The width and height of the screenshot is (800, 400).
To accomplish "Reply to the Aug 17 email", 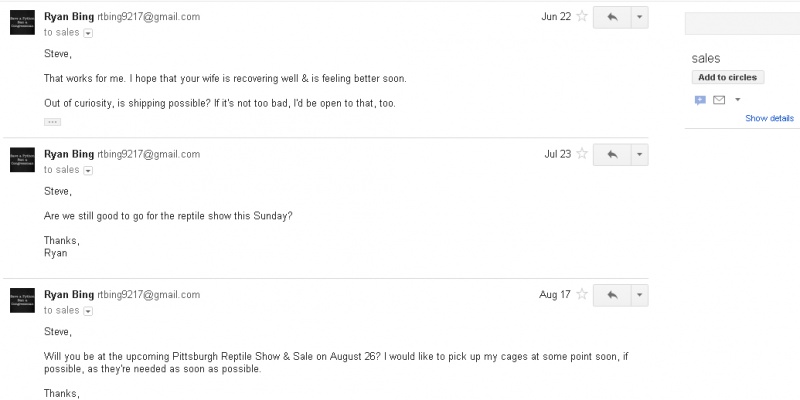I will click(x=612, y=295).
